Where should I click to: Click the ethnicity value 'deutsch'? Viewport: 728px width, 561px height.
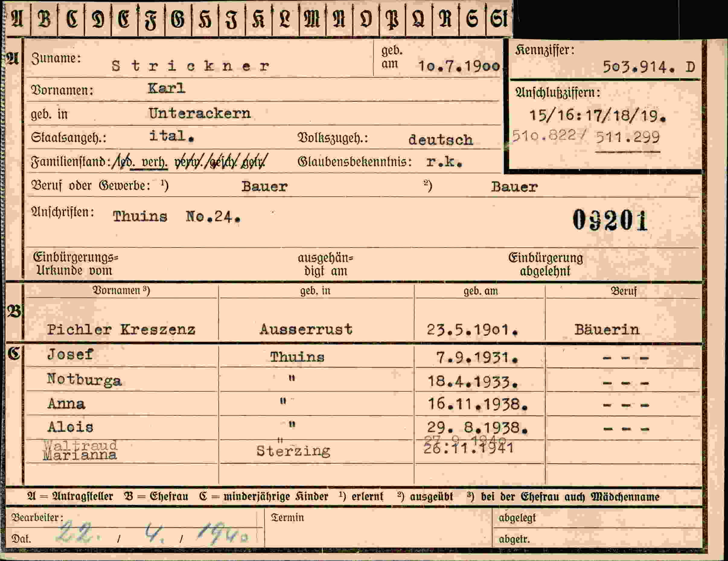440,140
